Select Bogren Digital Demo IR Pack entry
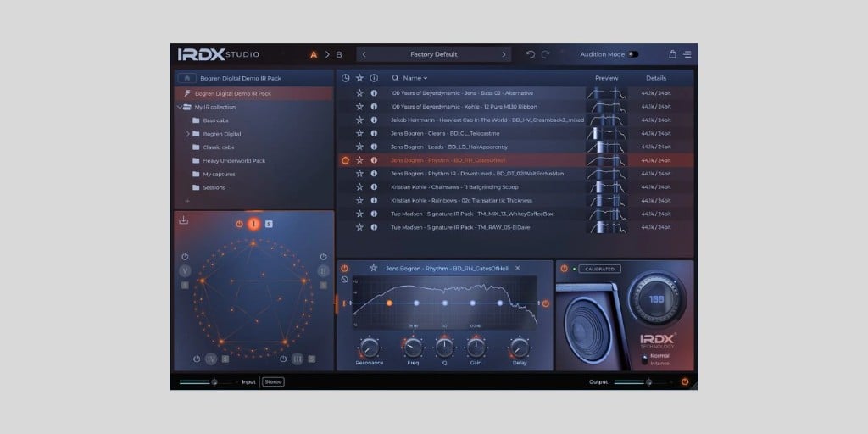Screen dimensions: 868x434 click(x=254, y=93)
